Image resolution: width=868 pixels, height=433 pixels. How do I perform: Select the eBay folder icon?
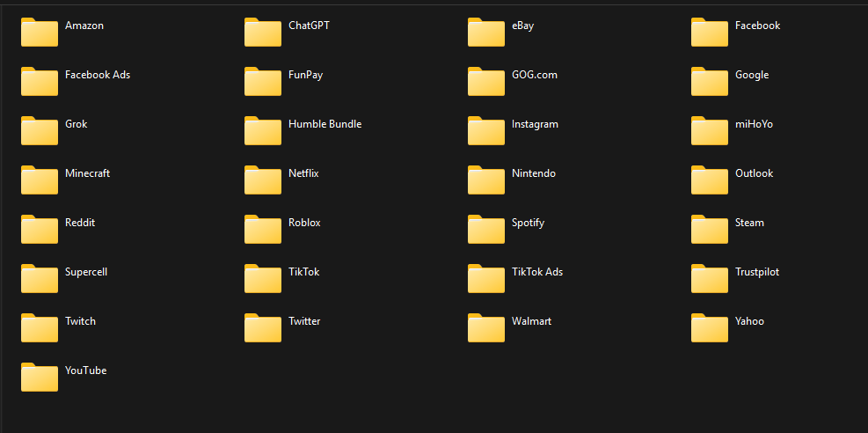(486, 32)
